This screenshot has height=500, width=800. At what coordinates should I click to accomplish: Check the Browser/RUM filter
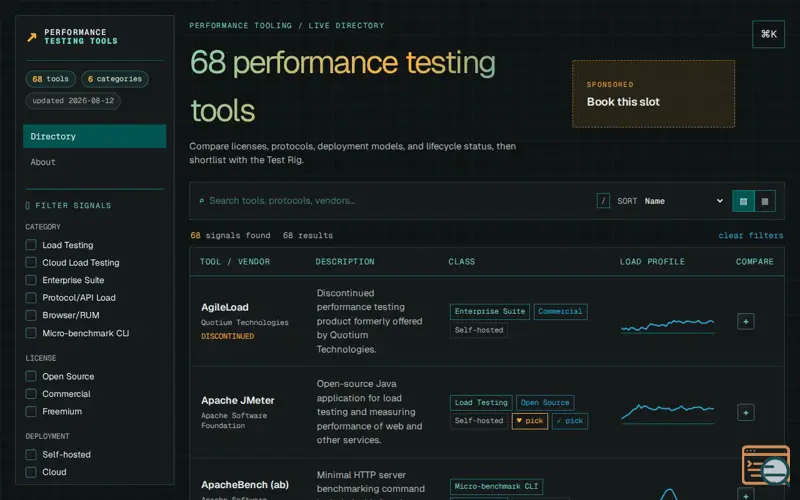pyautogui.click(x=31, y=315)
